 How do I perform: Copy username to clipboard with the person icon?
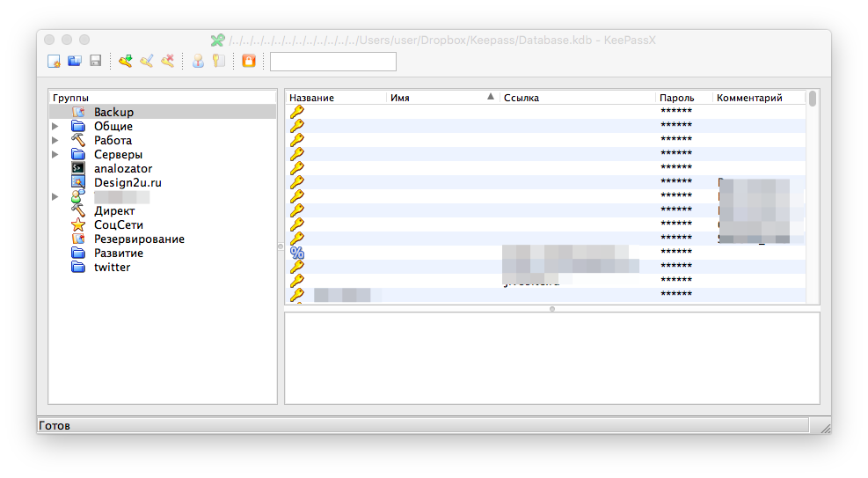(x=198, y=61)
